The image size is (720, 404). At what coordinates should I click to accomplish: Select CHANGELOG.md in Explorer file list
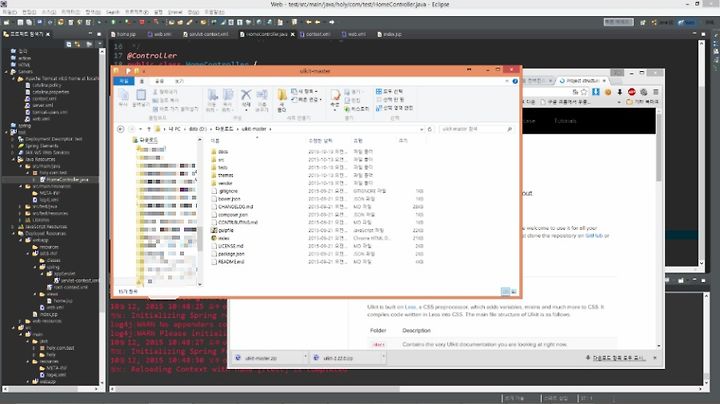[236, 207]
